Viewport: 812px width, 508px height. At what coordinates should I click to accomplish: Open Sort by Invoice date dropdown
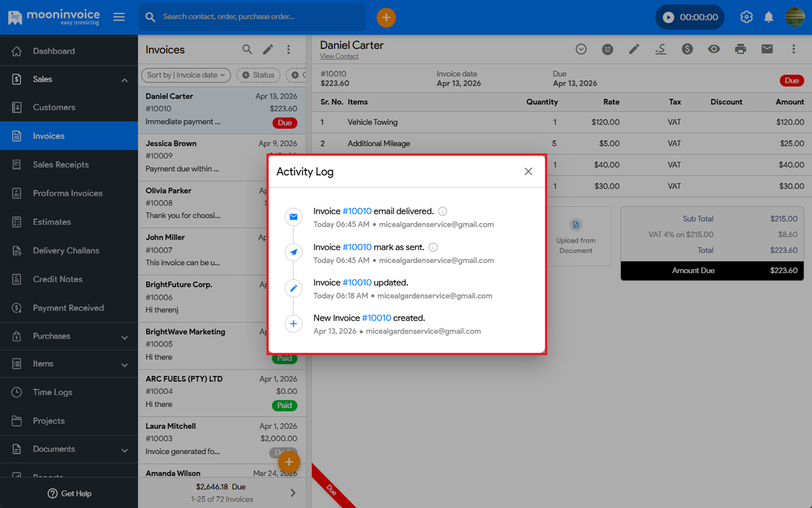[186, 75]
